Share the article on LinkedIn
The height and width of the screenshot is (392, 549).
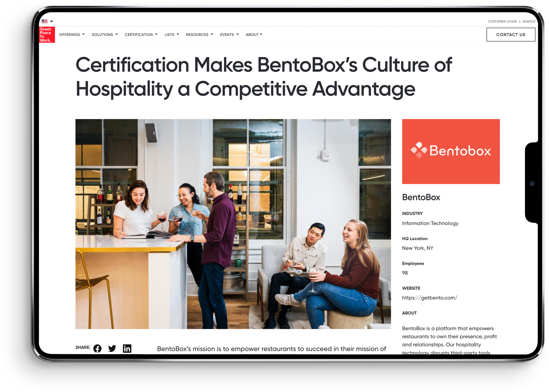click(127, 348)
